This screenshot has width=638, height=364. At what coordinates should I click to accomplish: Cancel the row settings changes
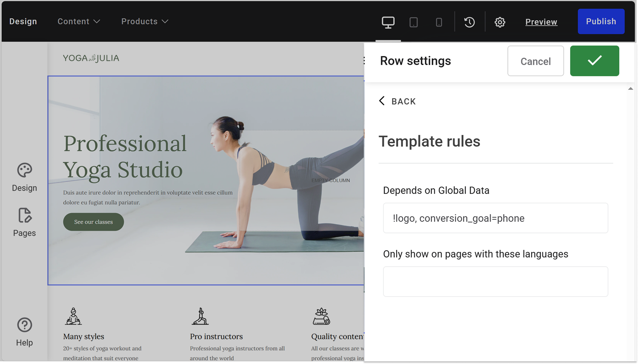535,61
